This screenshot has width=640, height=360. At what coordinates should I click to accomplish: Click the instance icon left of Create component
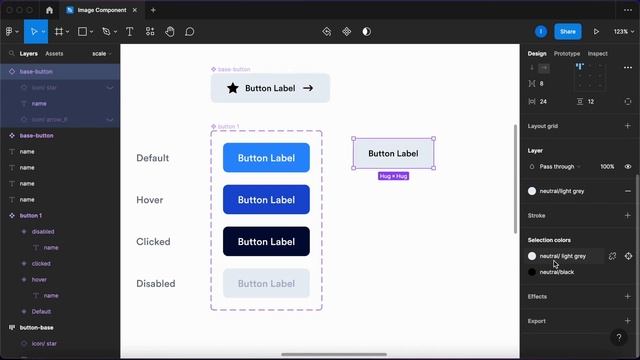point(327,31)
